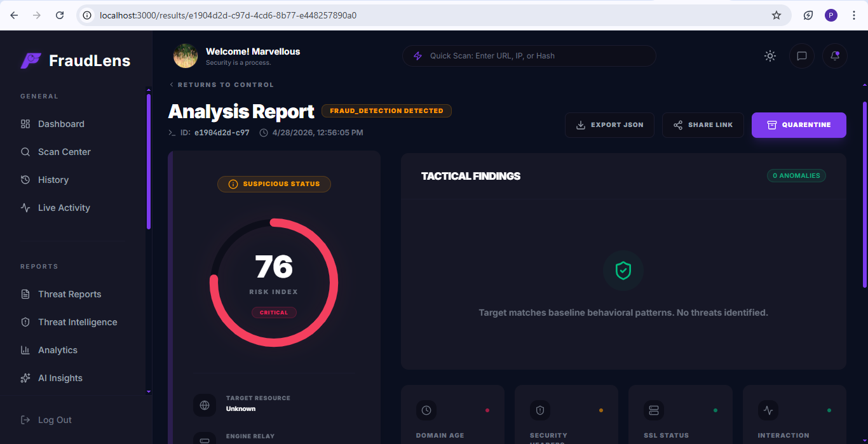The width and height of the screenshot is (868, 444).
Task: Click the SSL Status server icon
Action: coord(654,410)
